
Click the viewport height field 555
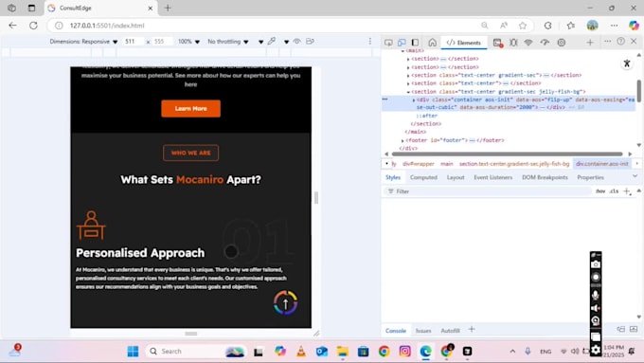click(161, 42)
